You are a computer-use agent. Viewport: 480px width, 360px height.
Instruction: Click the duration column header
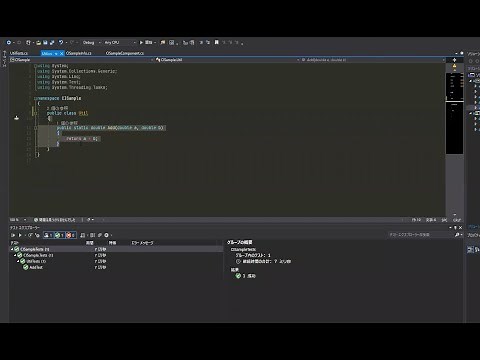click(90, 243)
